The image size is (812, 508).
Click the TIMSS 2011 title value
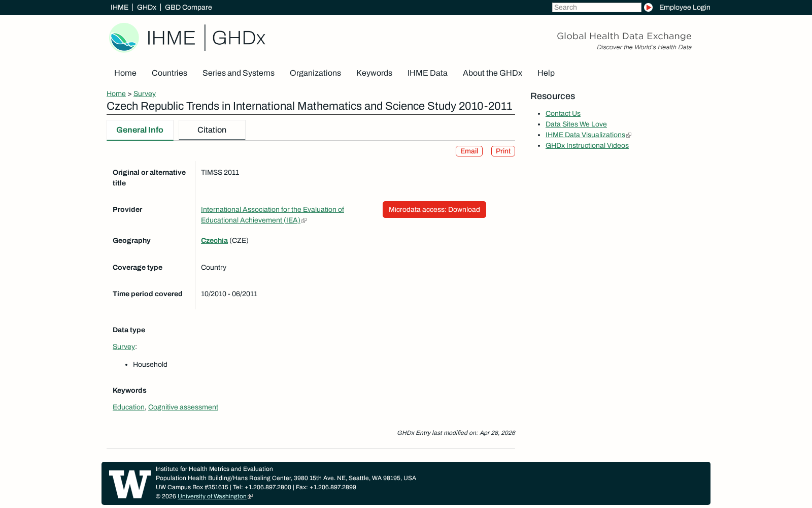coord(220,172)
